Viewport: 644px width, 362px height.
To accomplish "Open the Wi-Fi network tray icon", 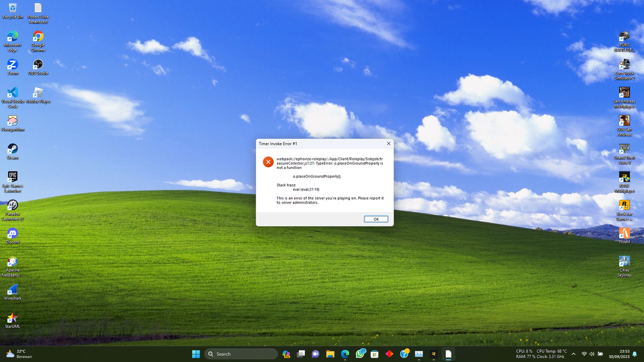I will [584, 354].
